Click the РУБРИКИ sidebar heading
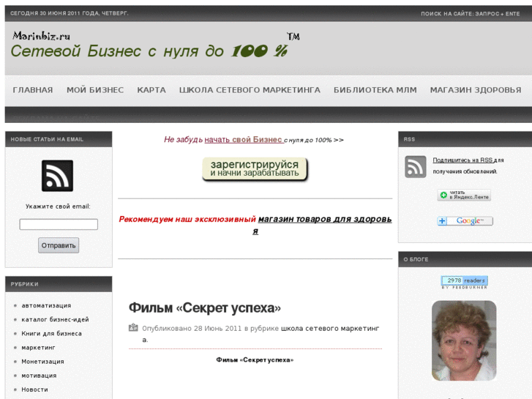 pos(24,284)
